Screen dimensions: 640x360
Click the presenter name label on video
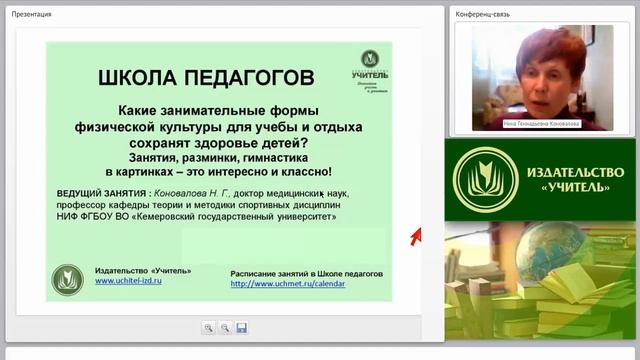click(x=542, y=123)
